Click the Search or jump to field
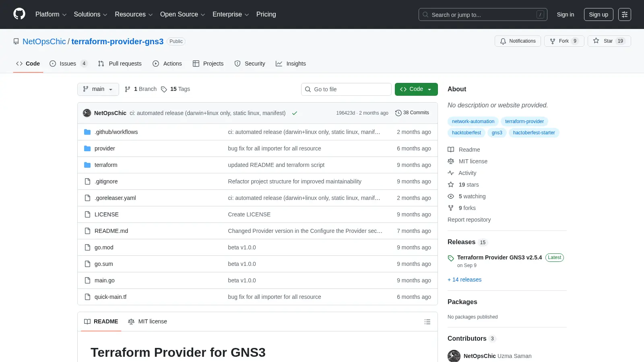 (483, 14)
